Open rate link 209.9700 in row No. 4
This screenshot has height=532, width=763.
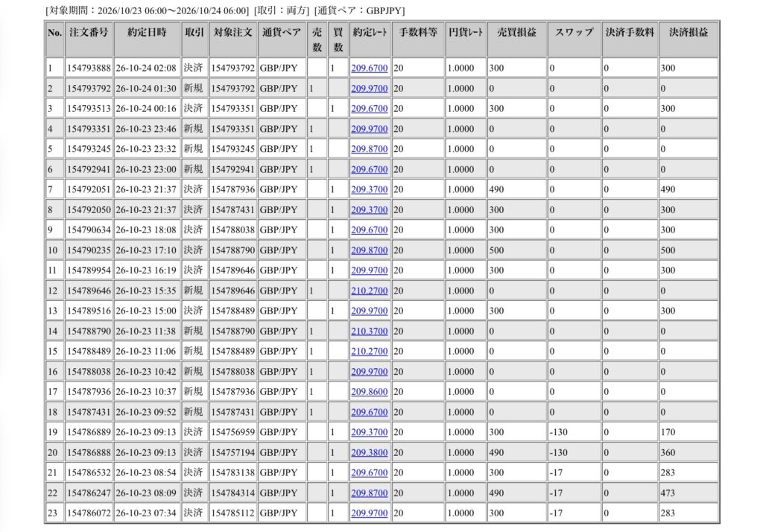coord(370,129)
